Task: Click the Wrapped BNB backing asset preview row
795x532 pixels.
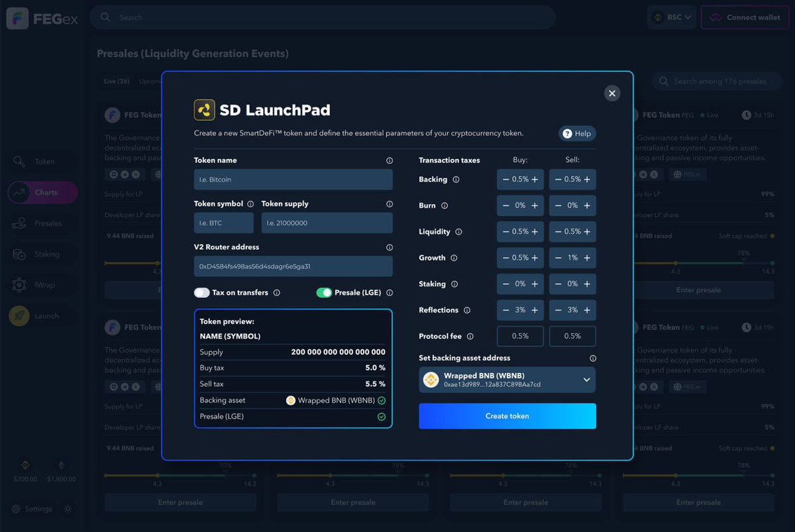Action: (x=293, y=400)
